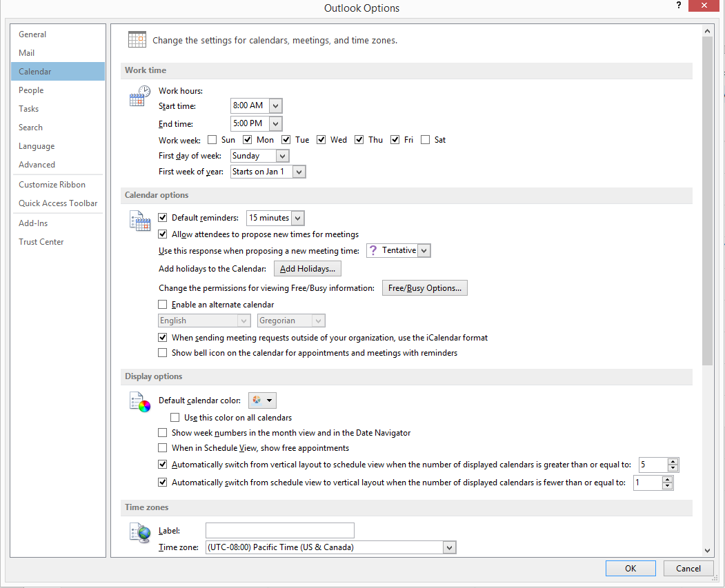
Task: Click the Calendar options section icon
Action: click(139, 221)
